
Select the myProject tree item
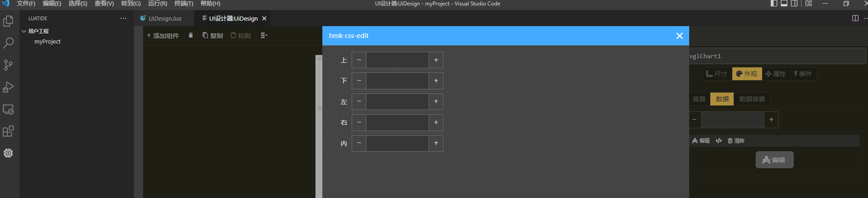click(48, 42)
